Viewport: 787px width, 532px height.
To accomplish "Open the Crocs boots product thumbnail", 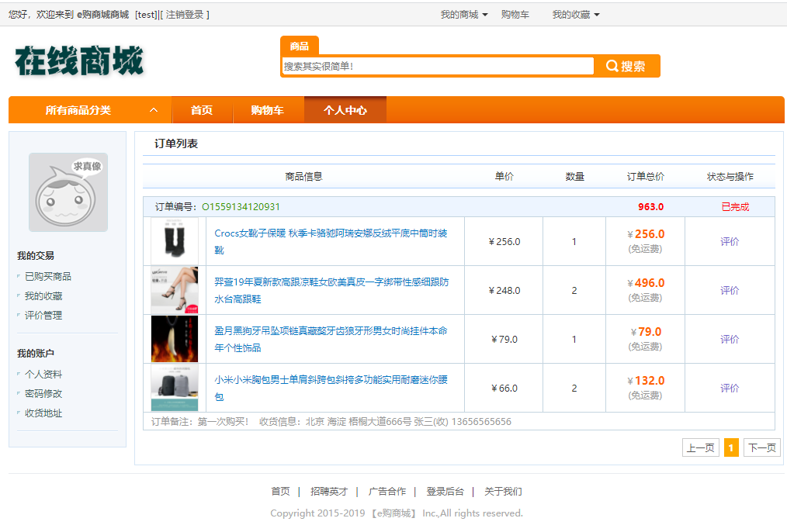I will coord(175,241).
